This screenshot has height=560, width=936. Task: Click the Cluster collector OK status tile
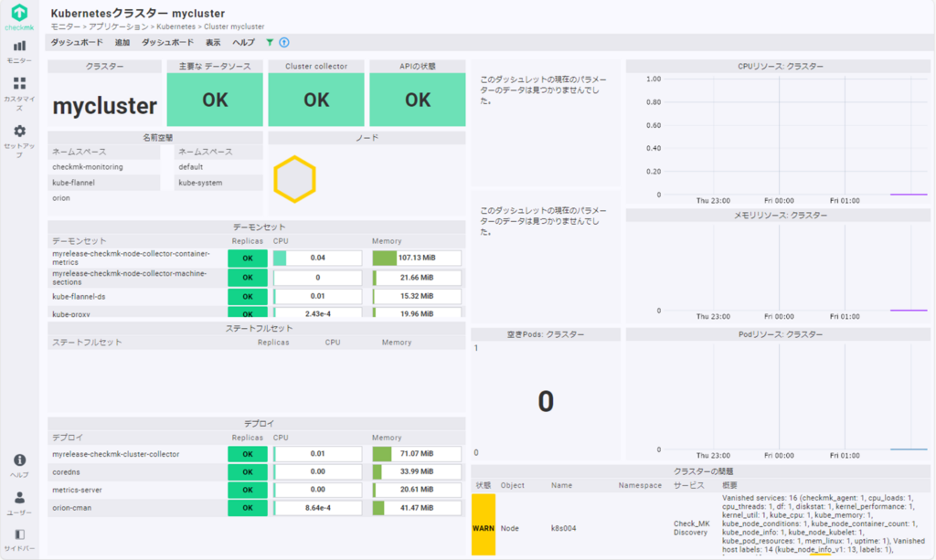tap(316, 100)
